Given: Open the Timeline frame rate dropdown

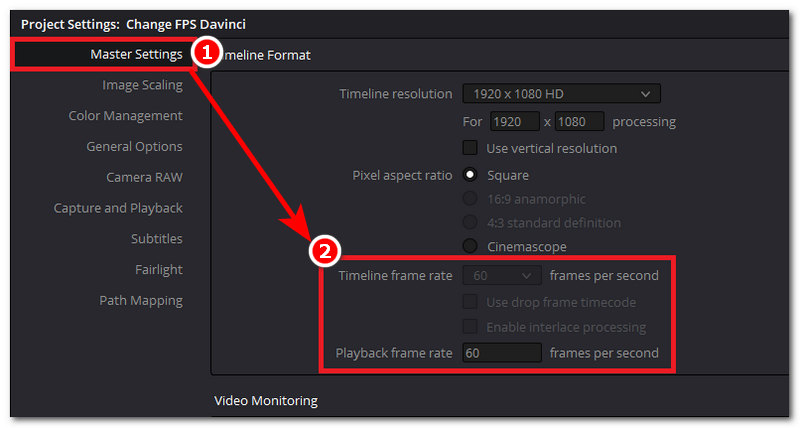Looking at the screenshot, I should coord(502,275).
